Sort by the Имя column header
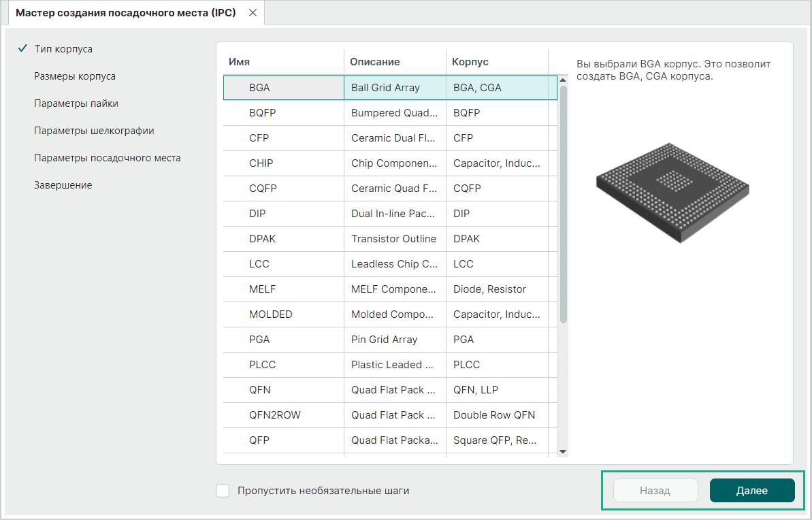The height and width of the screenshot is (520, 812). pos(239,62)
